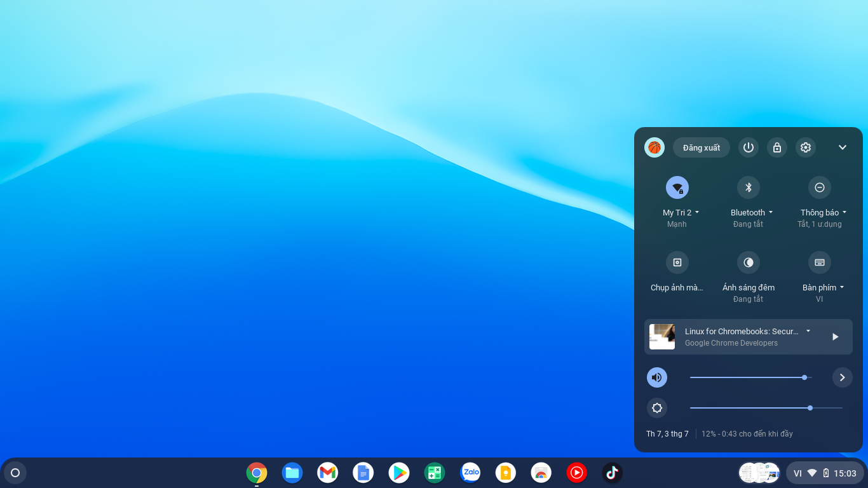Screen dimensions: 868x488
Task: Adjust the volume slider
Action: coord(751,377)
